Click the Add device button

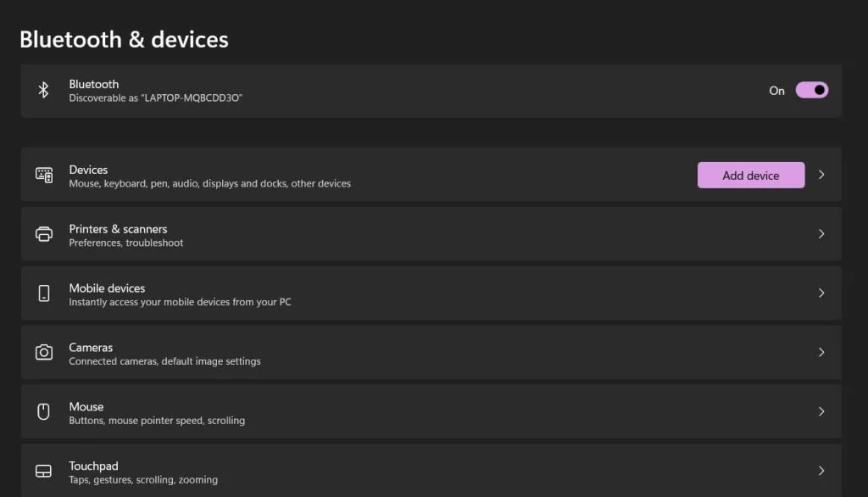[750, 175]
